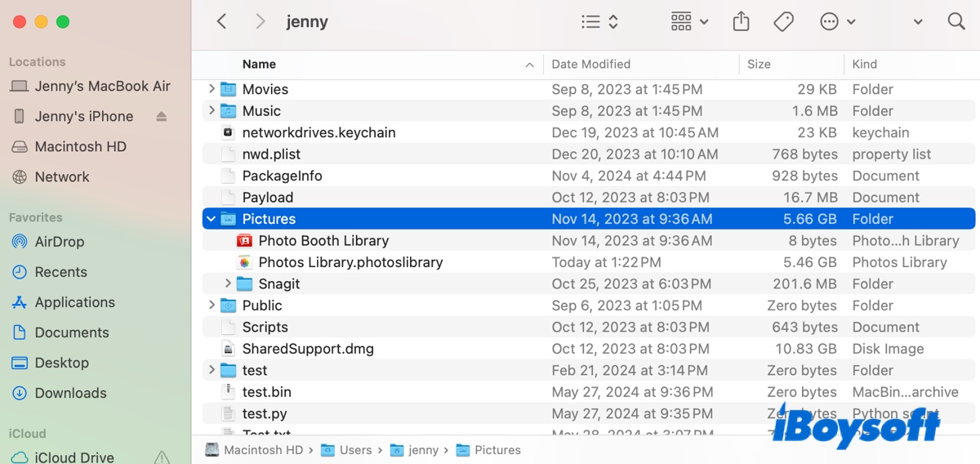Eject Jenny's iPhone

[x=161, y=116]
